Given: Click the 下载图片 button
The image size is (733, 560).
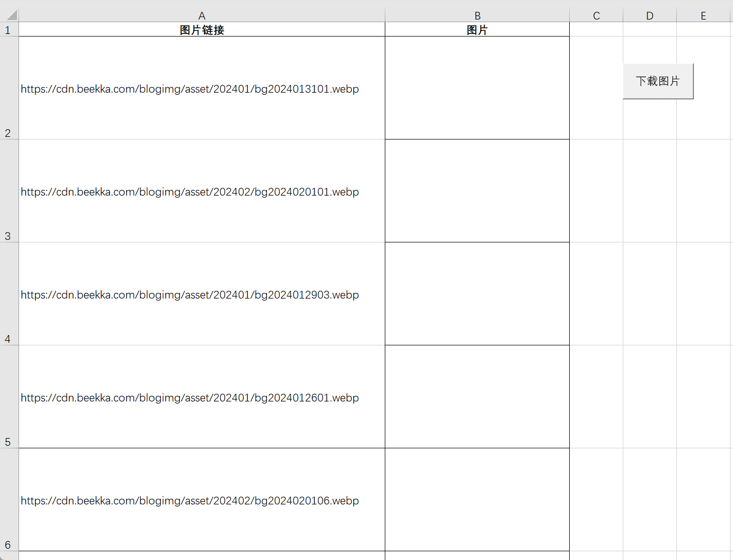Looking at the screenshot, I should [658, 81].
